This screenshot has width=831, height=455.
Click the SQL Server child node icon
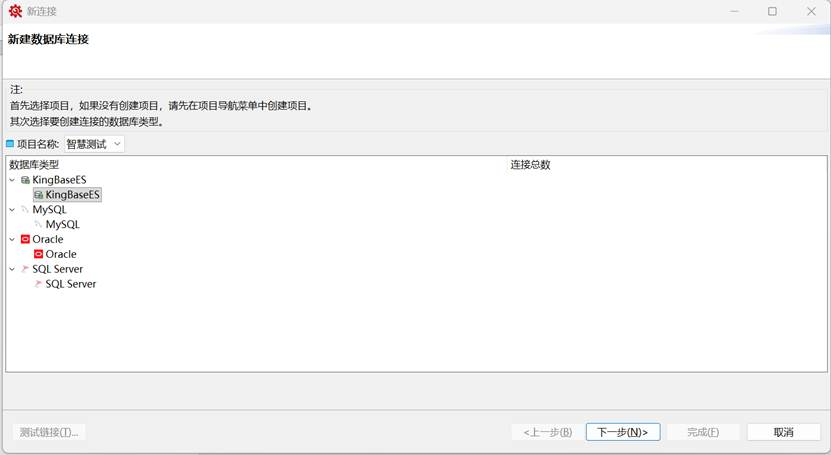point(38,284)
